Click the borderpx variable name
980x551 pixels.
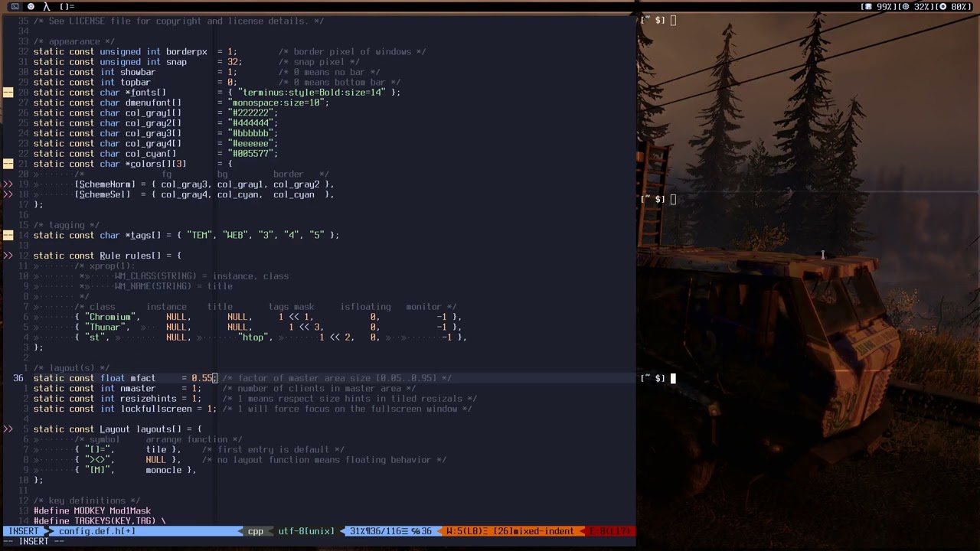point(187,52)
